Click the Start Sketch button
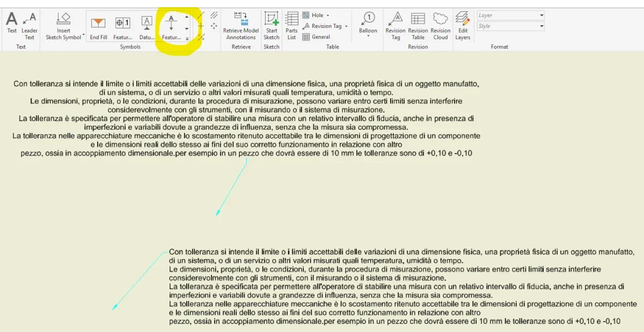 click(272, 26)
